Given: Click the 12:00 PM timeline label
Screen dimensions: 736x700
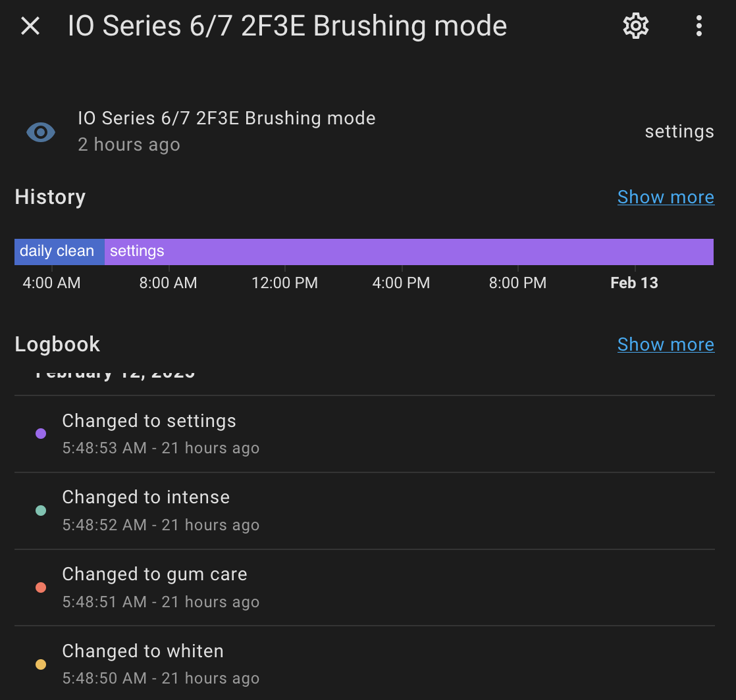Looking at the screenshot, I should (284, 283).
